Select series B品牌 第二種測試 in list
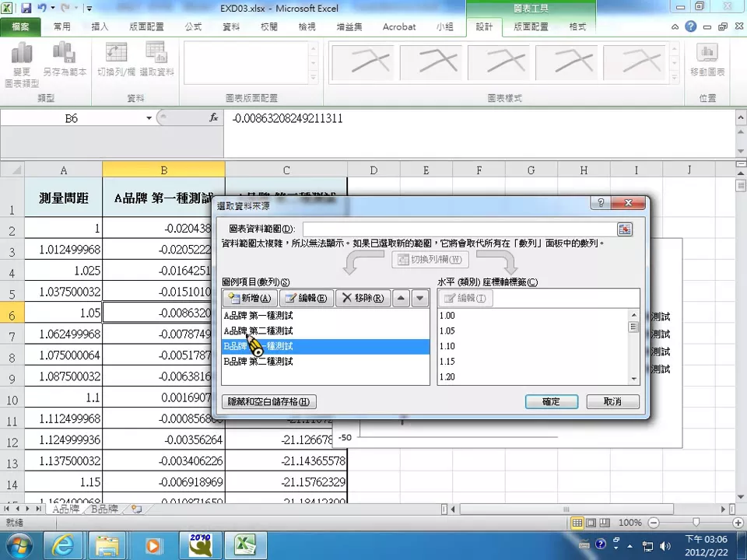This screenshot has width=747, height=560. pyautogui.click(x=325, y=362)
